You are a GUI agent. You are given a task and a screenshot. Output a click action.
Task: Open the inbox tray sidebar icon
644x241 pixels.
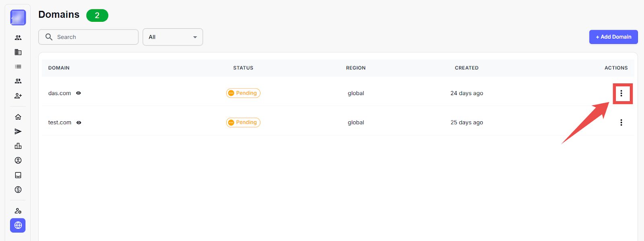18,175
